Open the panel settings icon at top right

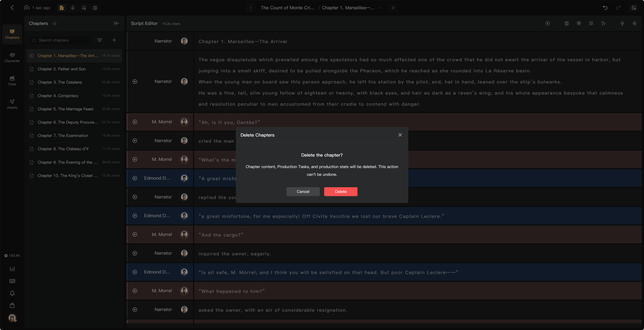pyautogui.click(x=634, y=8)
